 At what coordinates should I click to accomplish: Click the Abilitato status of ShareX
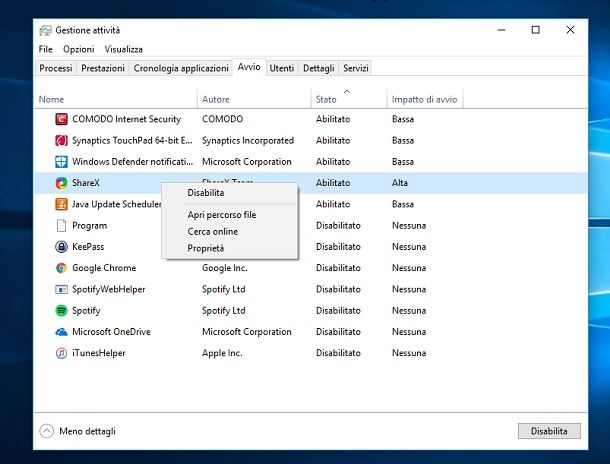(333, 183)
